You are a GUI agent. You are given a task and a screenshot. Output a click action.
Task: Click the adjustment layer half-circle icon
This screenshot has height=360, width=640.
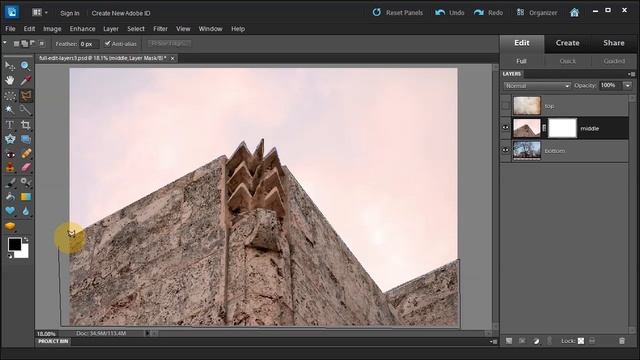(536, 341)
